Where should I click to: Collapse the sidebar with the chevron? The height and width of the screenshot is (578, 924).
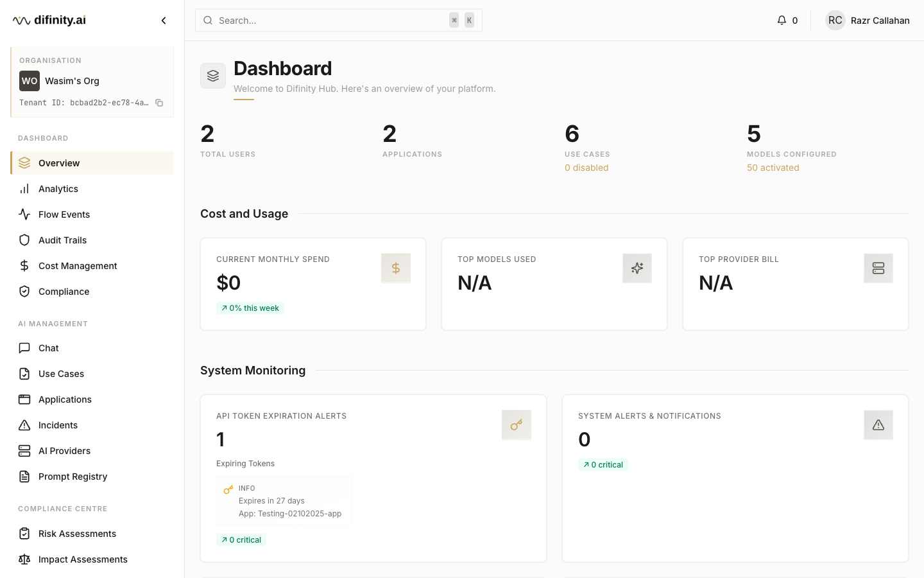[164, 21]
